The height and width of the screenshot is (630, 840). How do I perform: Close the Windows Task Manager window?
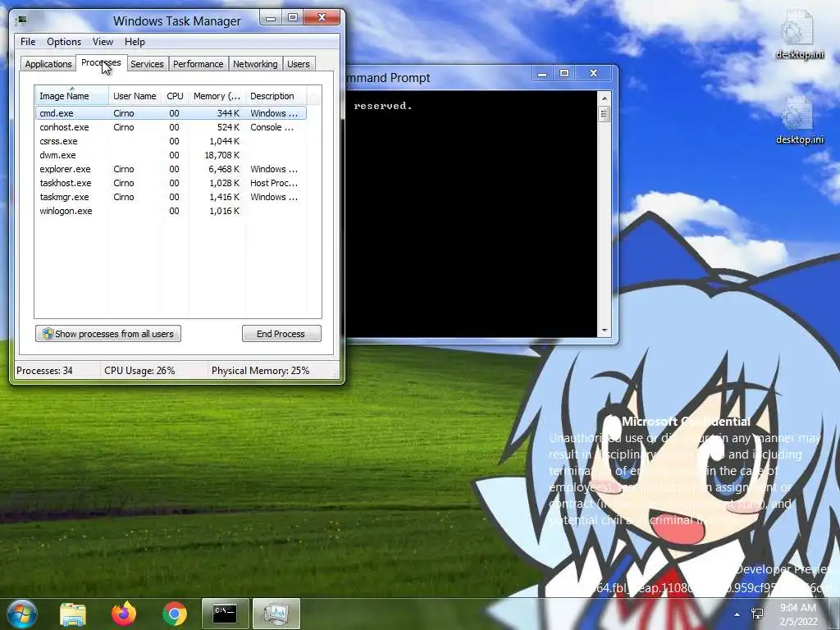pos(322,18)
